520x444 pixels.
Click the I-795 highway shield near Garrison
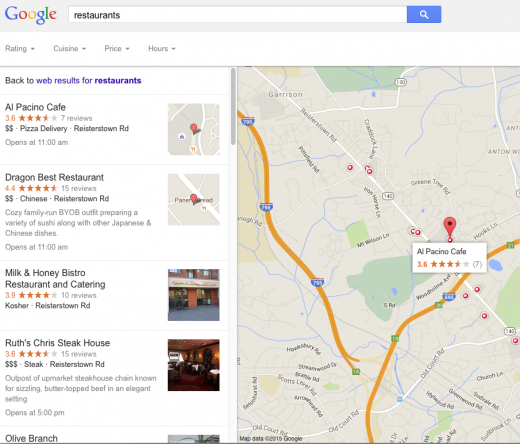click(x=247, y=121)
